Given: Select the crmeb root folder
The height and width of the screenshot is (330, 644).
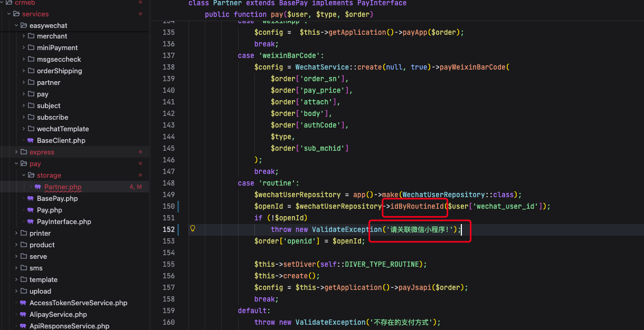Looking at the screenshot, I should pos(25,3).
